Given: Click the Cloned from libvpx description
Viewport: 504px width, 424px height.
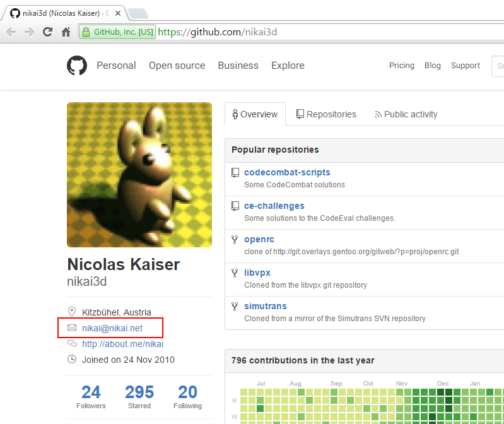Looking at the screenshot, I should click(305, 285).
